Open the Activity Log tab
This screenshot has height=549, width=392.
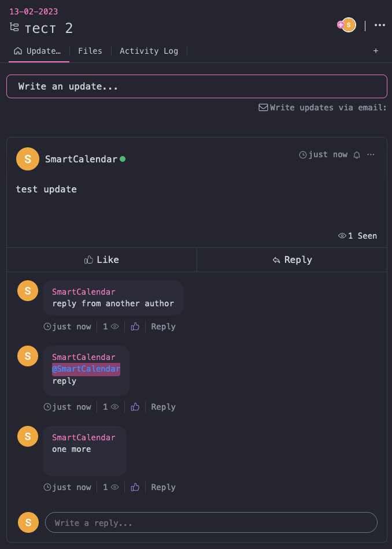[149, 51]
